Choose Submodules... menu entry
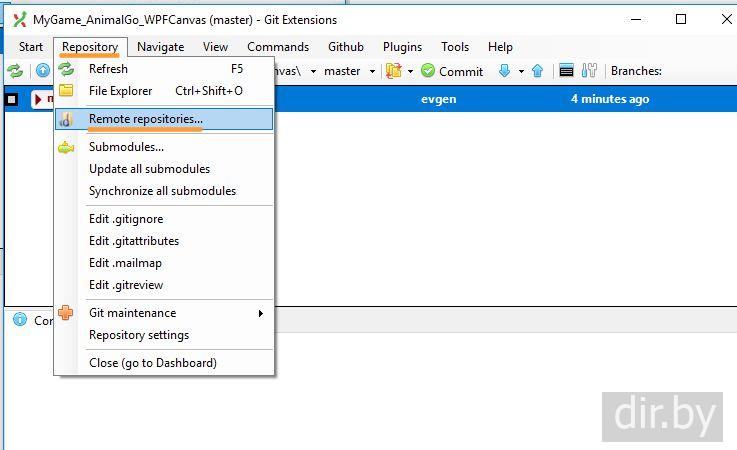Viewport: 737px width, 450px height. pos(164,147)
